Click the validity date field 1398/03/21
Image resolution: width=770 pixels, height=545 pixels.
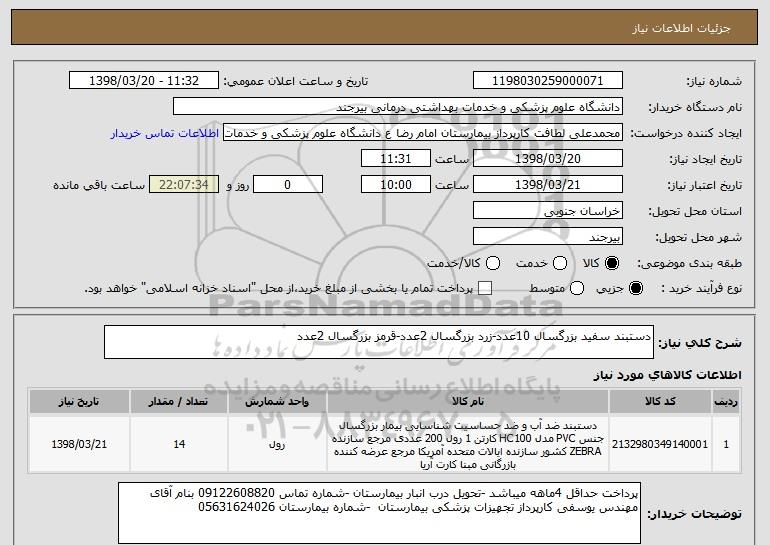pyautogui.click(x=548, y=185)
